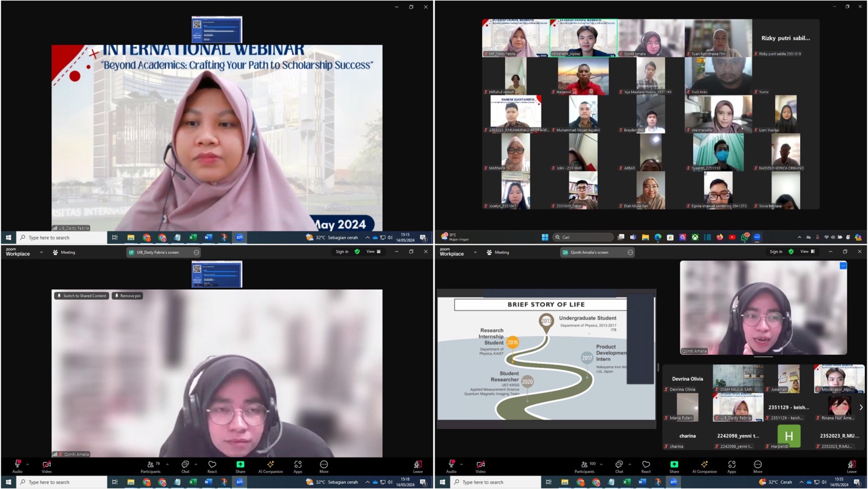Screen dimensions: 868x489
Task: Click the Remove pin button
Action: click(127, 296)
